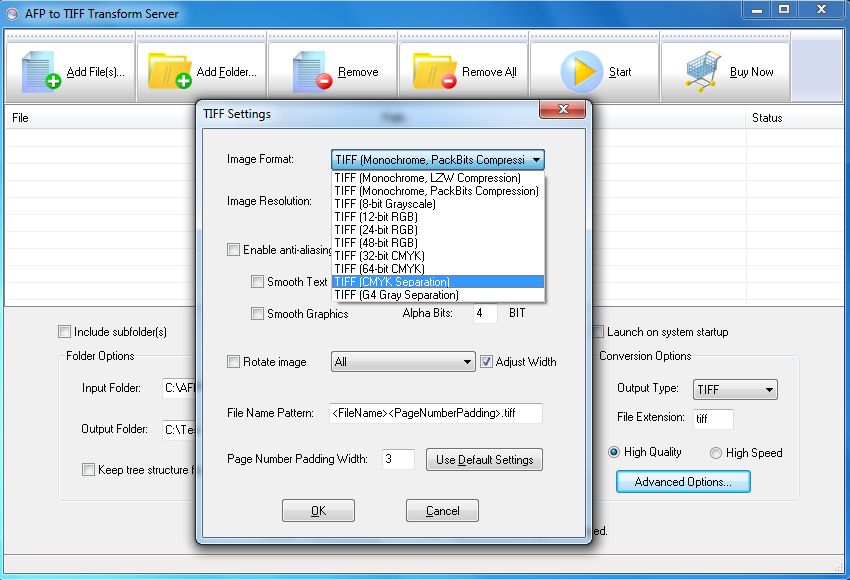Viewport: 850px width, 580px height.
Task: Click the Remove All folder icon
Action: [435, 70]
